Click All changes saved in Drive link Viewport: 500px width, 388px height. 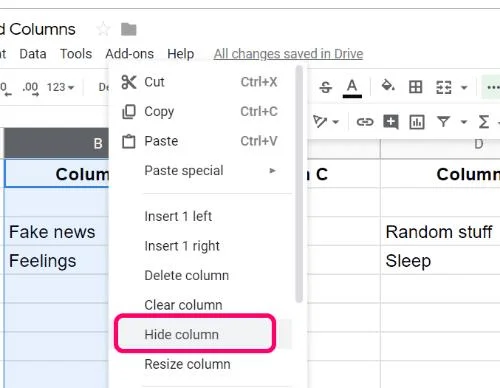point(288,54)
